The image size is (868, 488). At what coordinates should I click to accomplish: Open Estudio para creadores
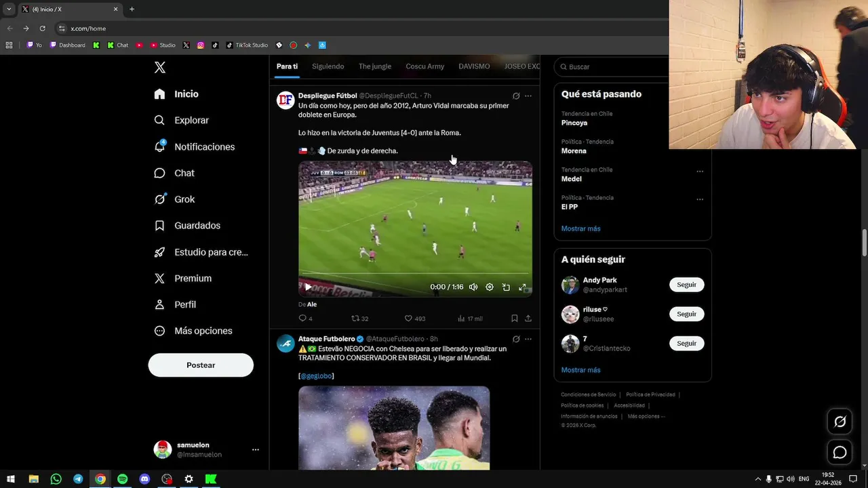201,252
